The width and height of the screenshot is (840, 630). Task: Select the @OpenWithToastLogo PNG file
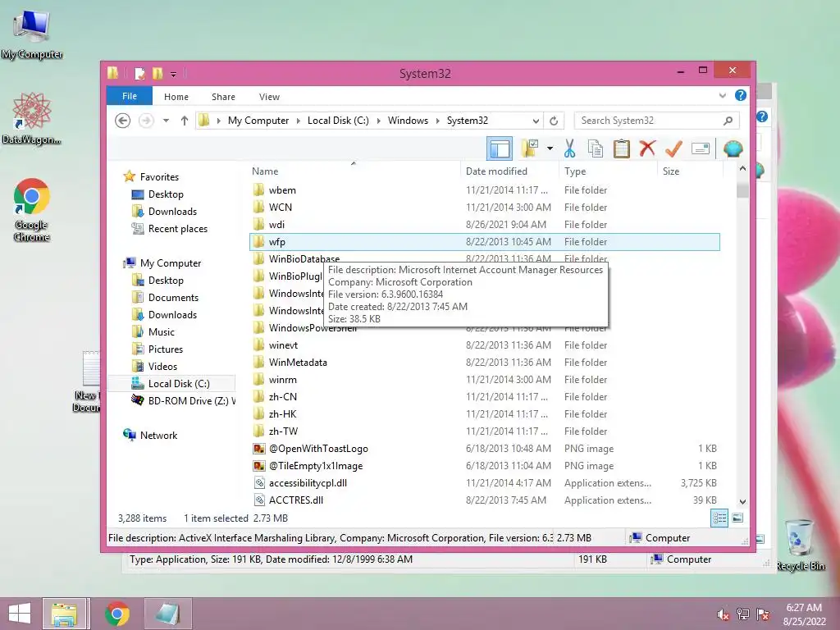tap(484, 449)
